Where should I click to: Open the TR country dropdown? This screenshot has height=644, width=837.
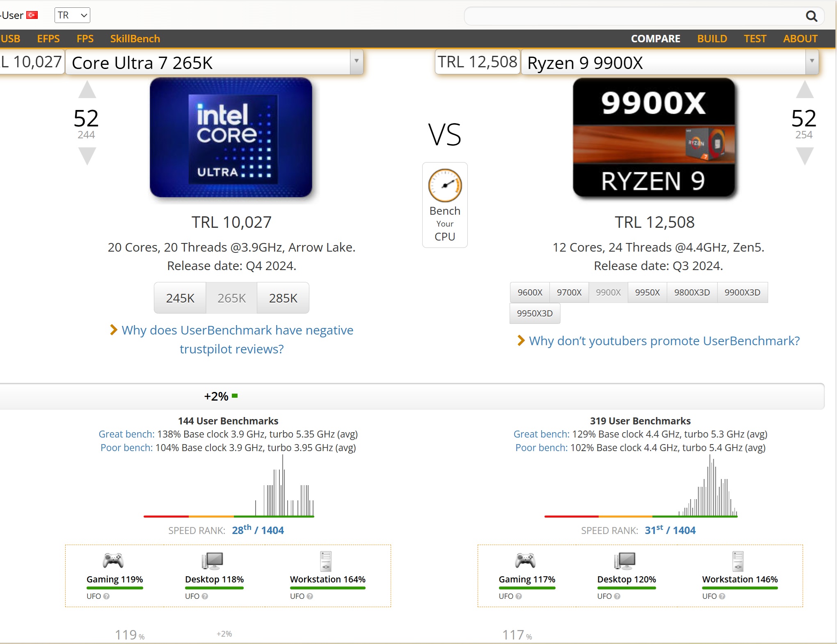(72, 15)
